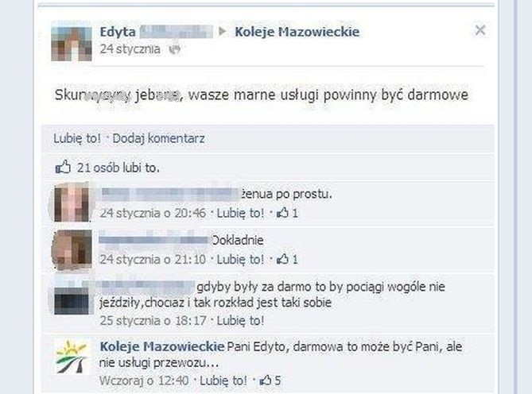
Task: Click the thumb icon showing 5 likes
Action: pyautogui.click(x=266, y=380)
